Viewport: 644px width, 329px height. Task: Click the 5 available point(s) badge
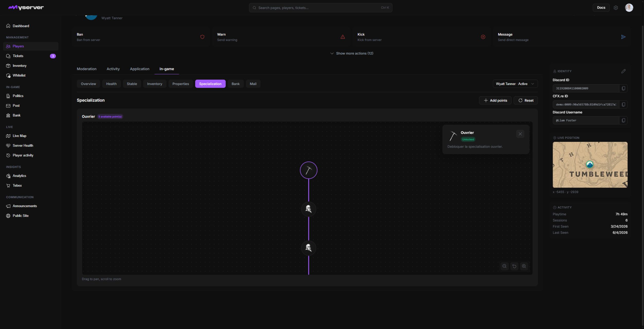pos(110,117)
